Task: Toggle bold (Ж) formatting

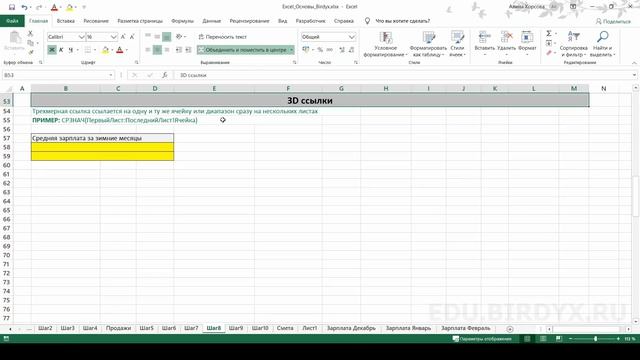Action: pos(52,50)
